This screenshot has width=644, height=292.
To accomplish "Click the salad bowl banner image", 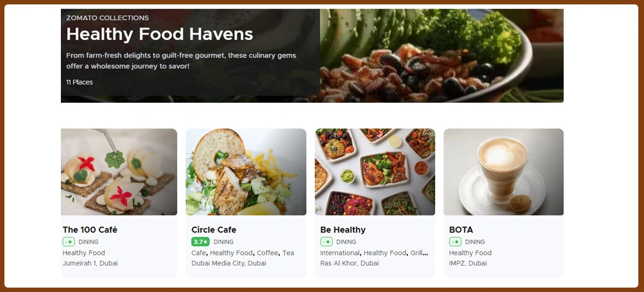I will 441,56.
